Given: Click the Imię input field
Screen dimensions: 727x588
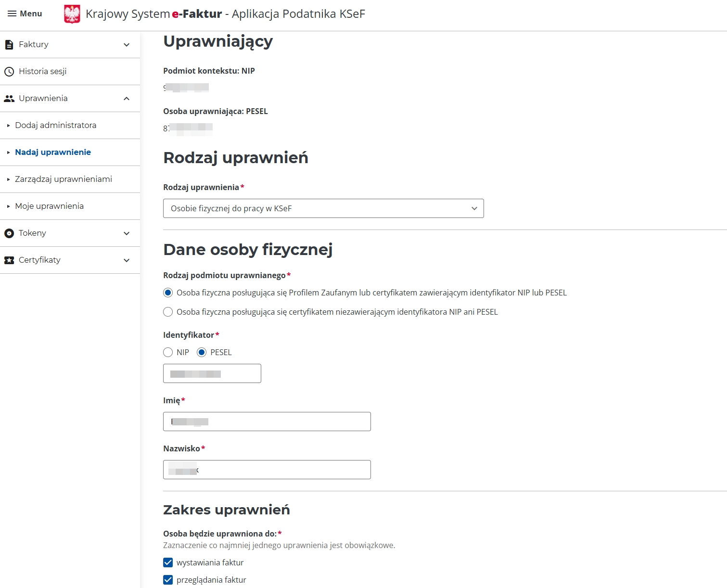Looking at the screenshot, I should pyautogui.click(x=267, y=422).
